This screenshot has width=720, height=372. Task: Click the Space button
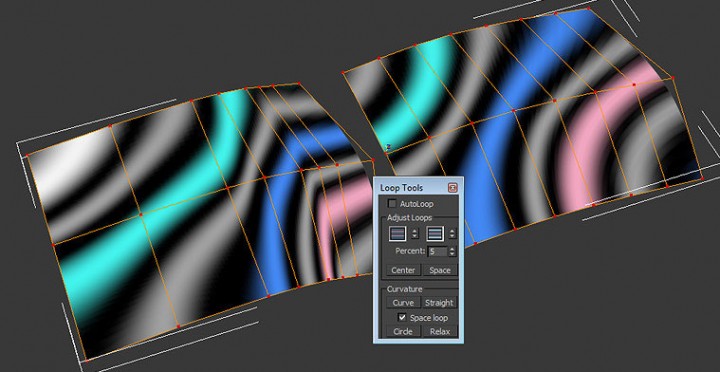[440, 270]
